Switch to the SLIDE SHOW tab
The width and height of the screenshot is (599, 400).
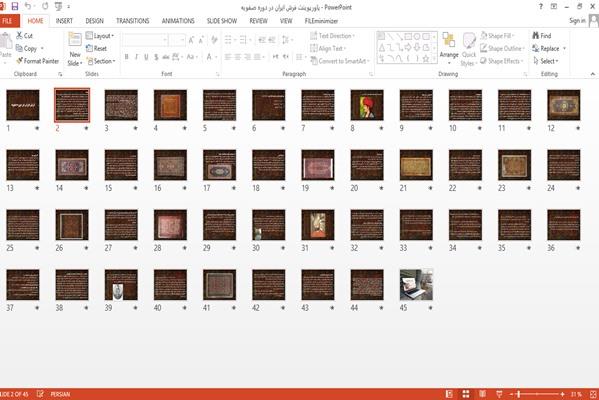[222, 21]
